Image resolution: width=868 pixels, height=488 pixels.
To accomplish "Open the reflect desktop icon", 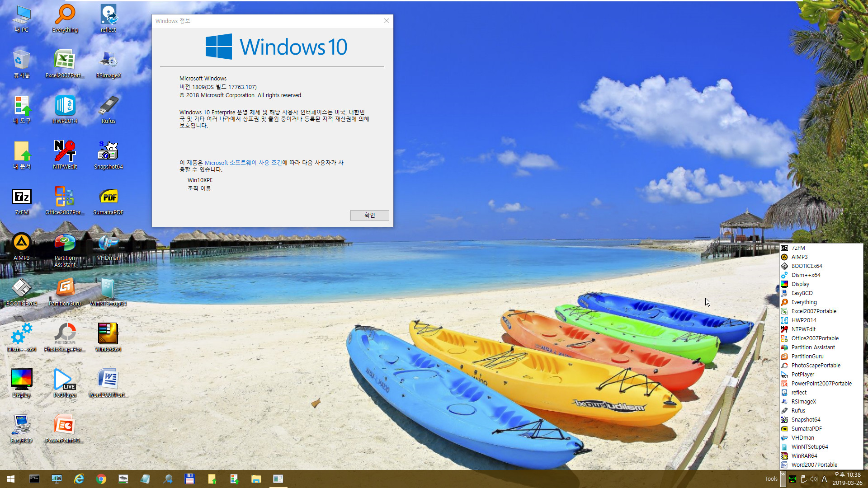I will [x=108, y=19].
